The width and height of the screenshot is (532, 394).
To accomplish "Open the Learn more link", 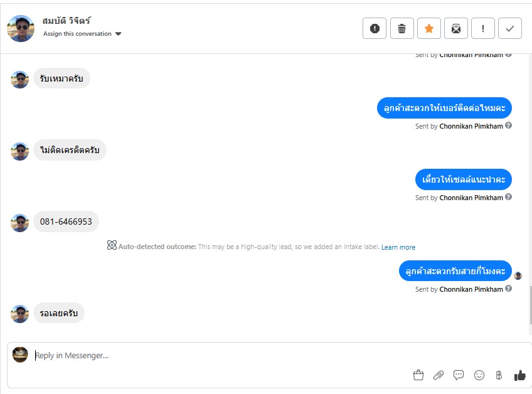I will tap(398, 247).
